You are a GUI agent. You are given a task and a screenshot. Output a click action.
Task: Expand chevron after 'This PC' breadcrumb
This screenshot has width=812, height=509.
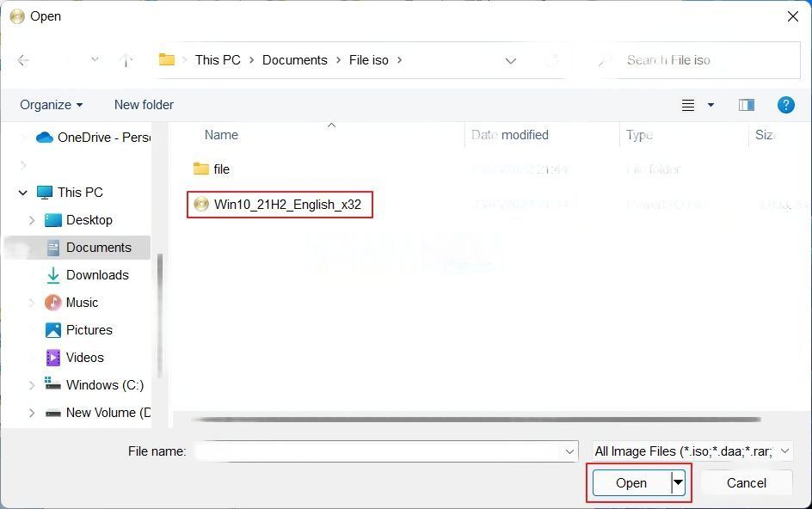[252, 60]
